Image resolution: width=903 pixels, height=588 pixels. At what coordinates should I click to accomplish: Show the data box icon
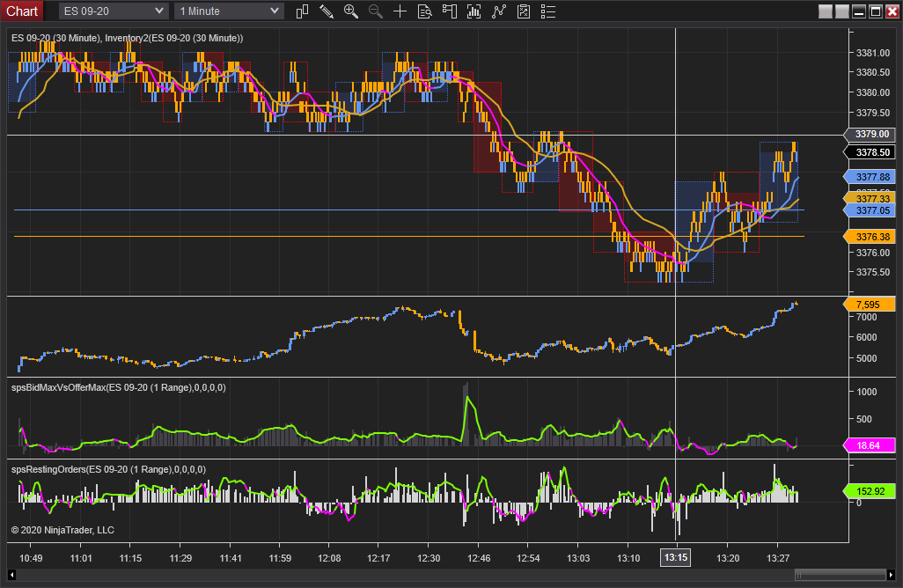pyautogui.click(x=424, y=11)
